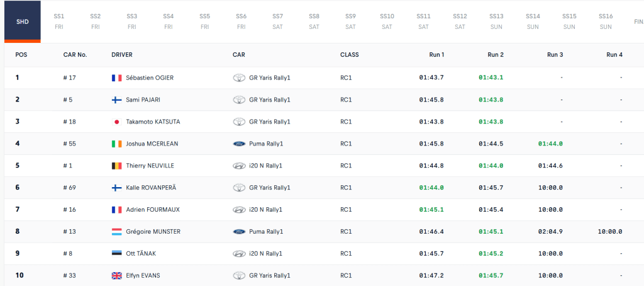Click the Estonian flag beside Ott TÄNAK

(x=116, y=254)
